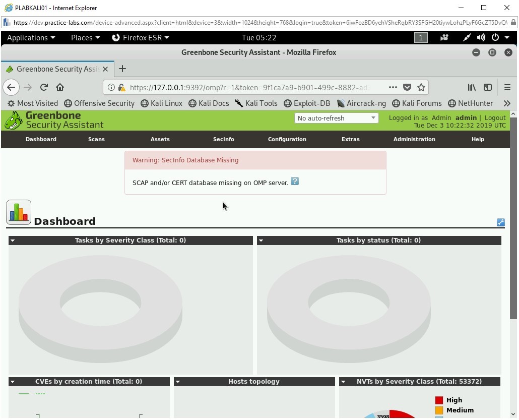
Task: Open Aircrack-ng bookmark
Action: pos(361,103)
